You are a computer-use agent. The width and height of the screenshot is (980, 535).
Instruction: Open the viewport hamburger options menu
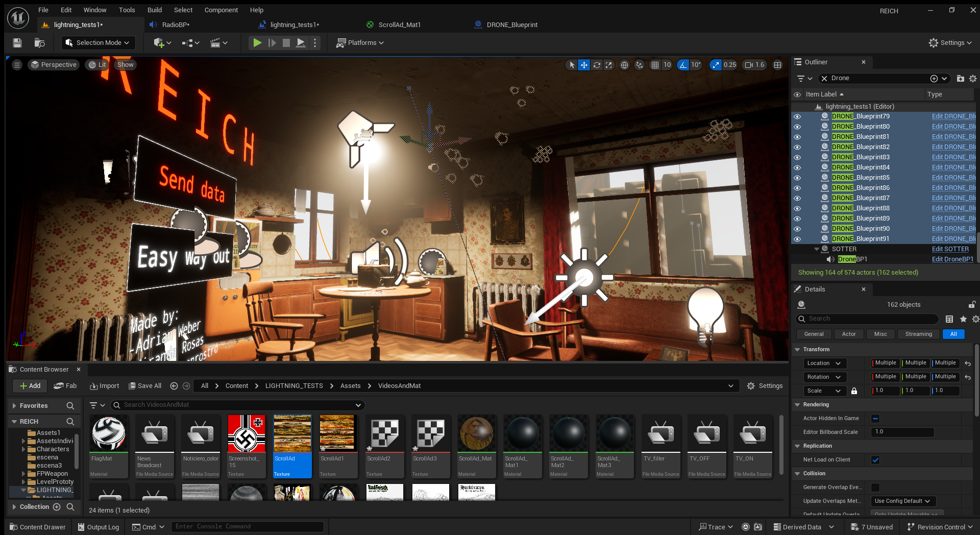17,65
